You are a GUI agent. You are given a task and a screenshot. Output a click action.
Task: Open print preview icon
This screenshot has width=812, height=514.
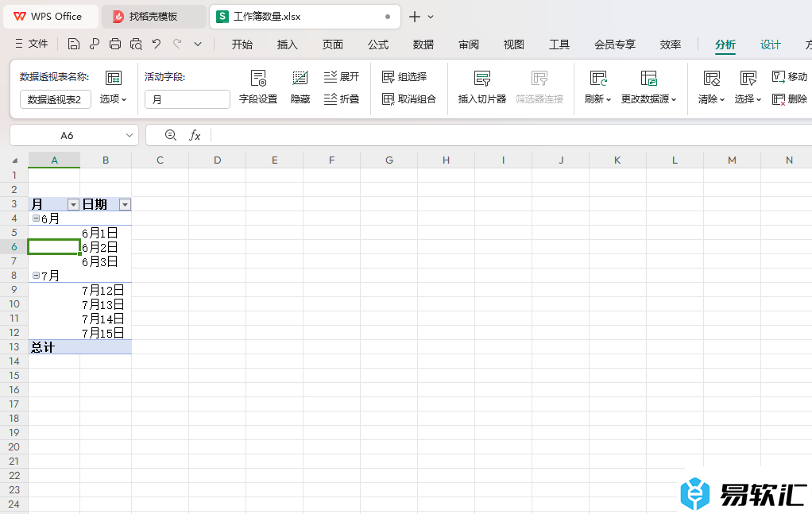(x=136, y=44)
